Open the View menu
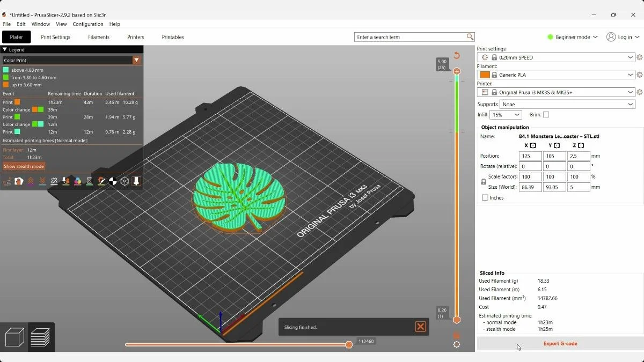This screenshot has height=362, width=644. (x=61, y=24)
